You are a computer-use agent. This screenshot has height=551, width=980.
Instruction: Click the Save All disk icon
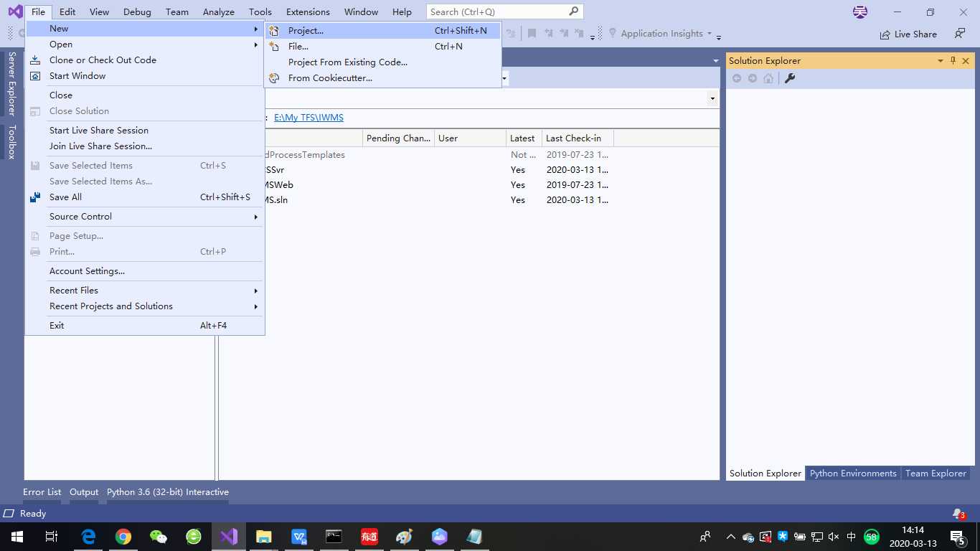35,197
